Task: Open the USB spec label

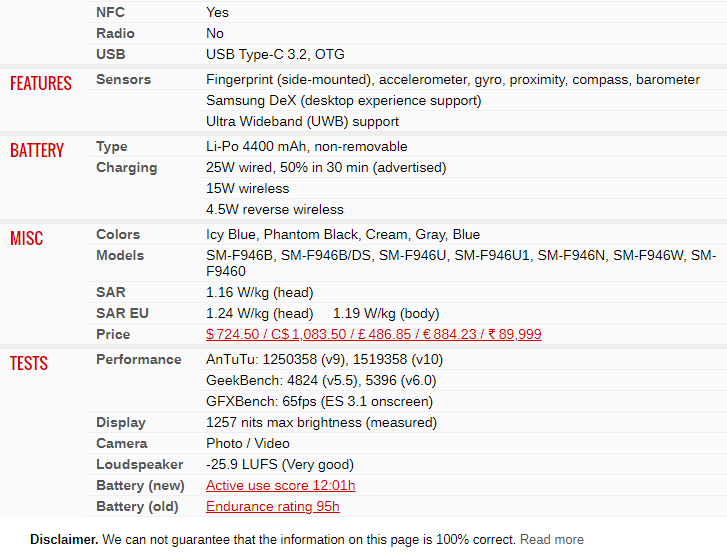Action: 110,54
